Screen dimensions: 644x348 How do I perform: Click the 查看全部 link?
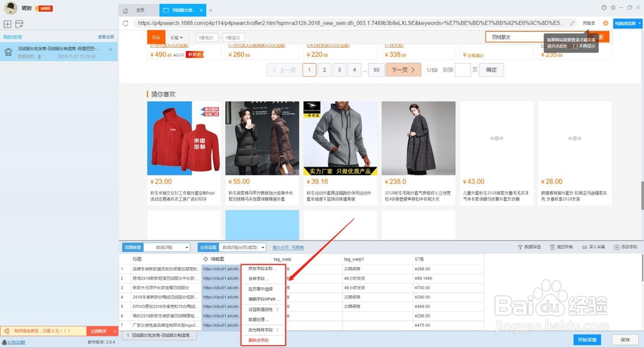click(106, 37)
